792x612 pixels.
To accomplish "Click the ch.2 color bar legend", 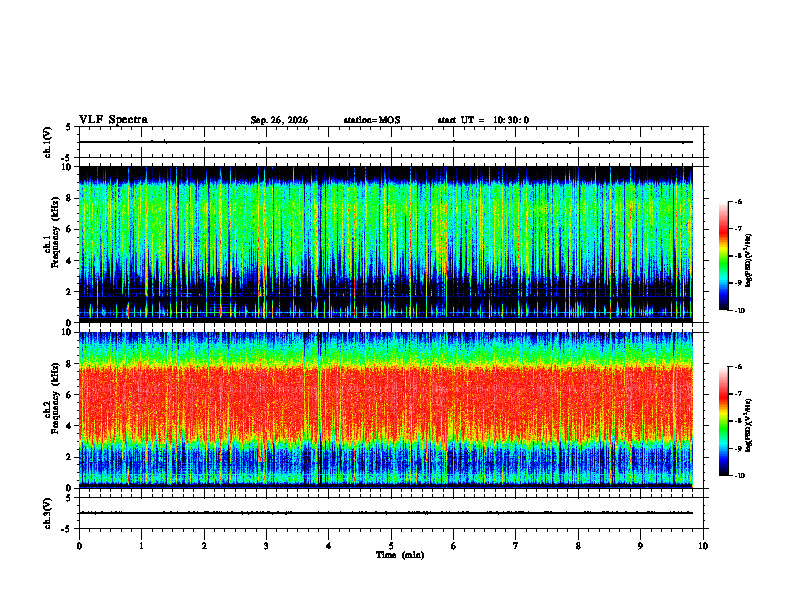I will (x=723, y=421).
